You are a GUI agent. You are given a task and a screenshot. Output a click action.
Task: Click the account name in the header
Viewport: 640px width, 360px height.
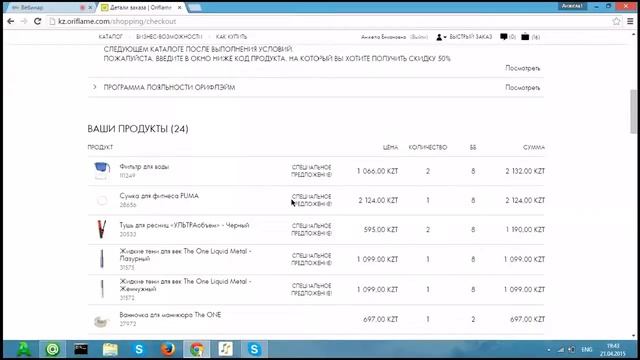click(x=383, y=37)
